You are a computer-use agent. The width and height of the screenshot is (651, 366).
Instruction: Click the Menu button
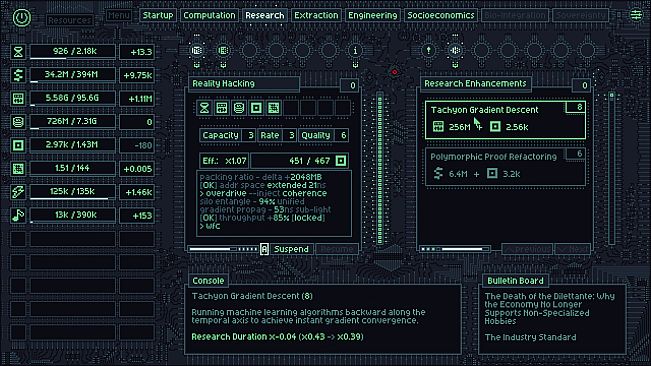click(x=118, y=15)
